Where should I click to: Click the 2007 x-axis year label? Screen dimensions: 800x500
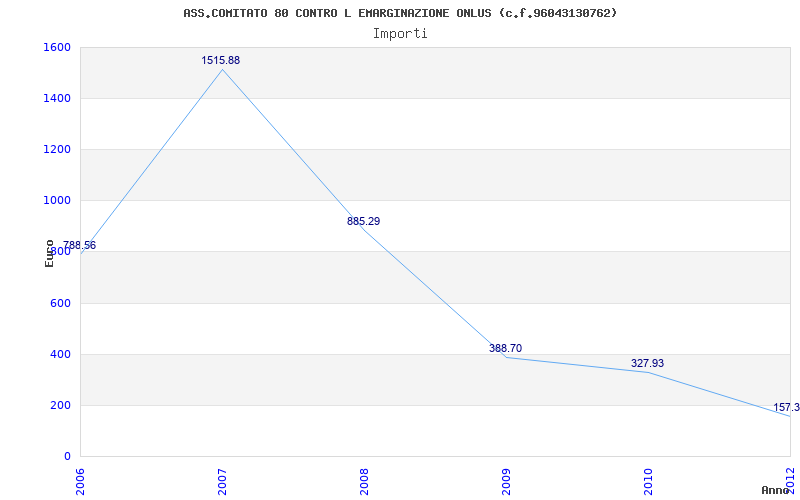pyautogui.click(x=222, y=480)
